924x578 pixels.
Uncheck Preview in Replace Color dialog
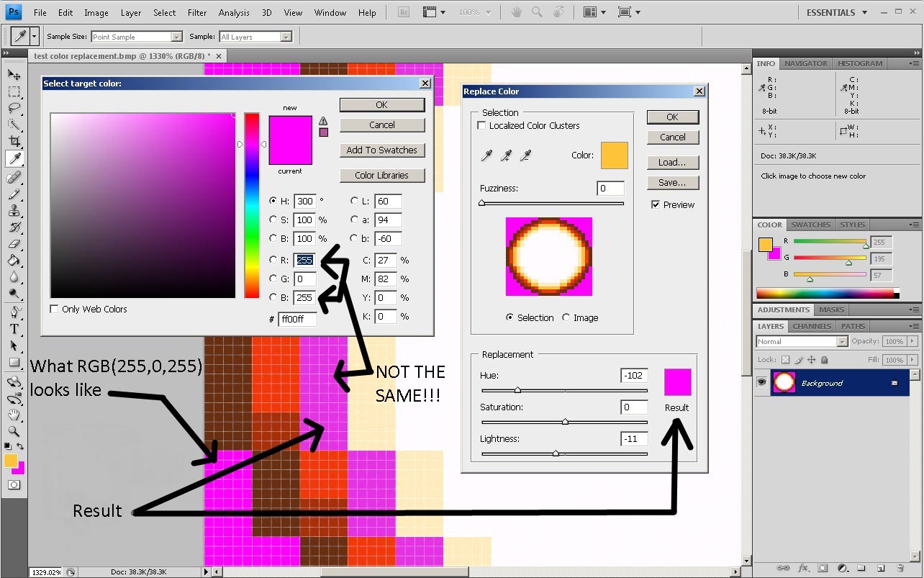coord(656,204)
